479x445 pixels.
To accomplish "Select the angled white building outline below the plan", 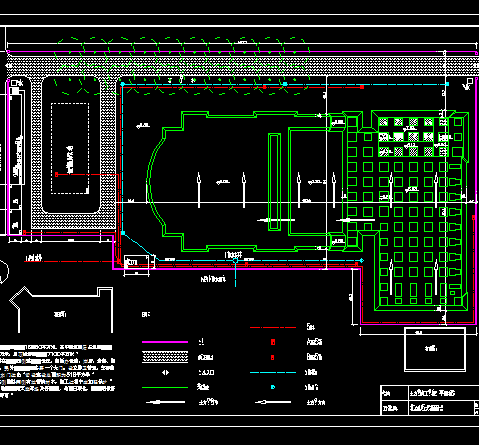I will pyautogui.click(x=62, y=310).
